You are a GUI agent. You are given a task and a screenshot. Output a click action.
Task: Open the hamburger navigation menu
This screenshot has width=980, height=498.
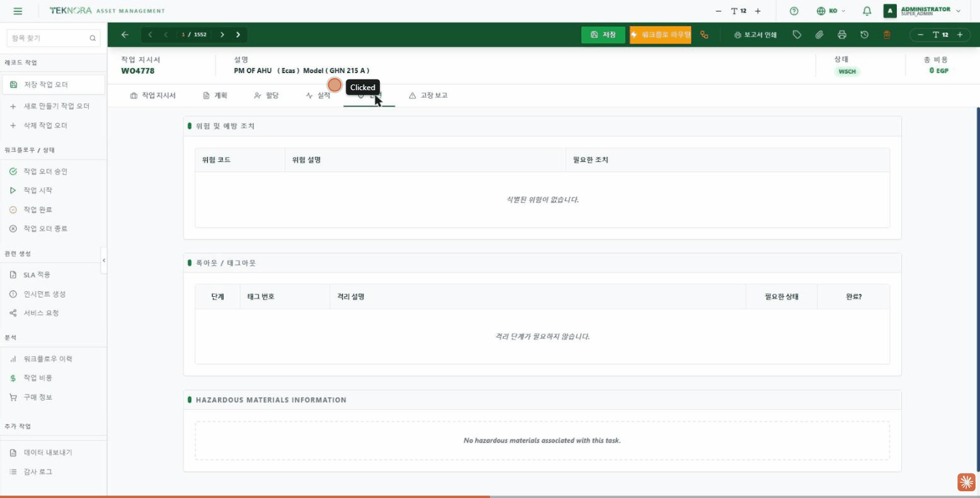coord(18,11)
